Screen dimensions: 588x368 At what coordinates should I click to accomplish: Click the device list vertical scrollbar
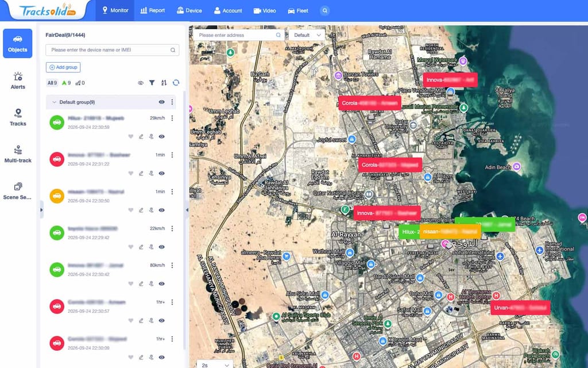184,220
